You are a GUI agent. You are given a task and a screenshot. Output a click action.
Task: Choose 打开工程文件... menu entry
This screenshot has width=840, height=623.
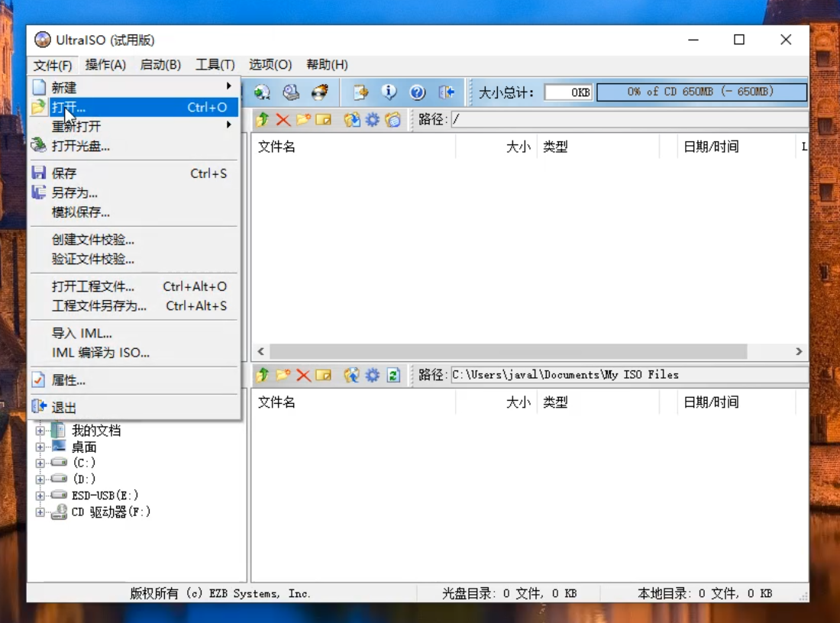click(134, 286)
